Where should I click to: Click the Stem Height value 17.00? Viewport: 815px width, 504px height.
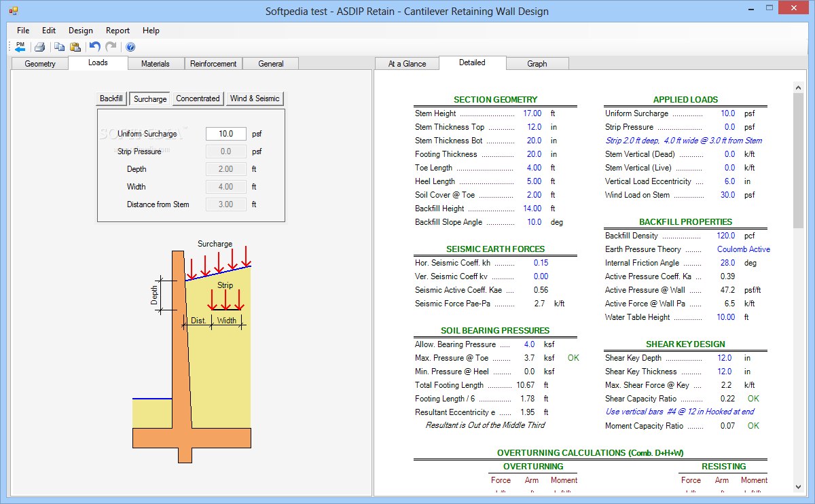[532, 113]
